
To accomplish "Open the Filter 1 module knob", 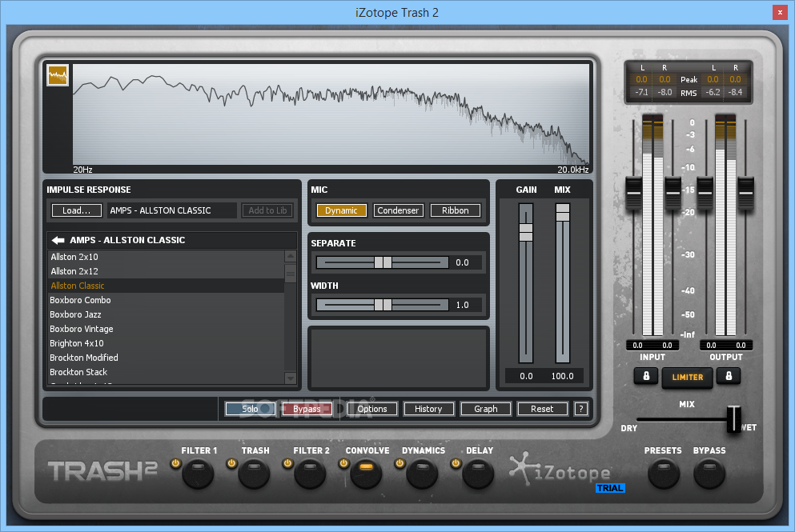I will tap(198, 474).
